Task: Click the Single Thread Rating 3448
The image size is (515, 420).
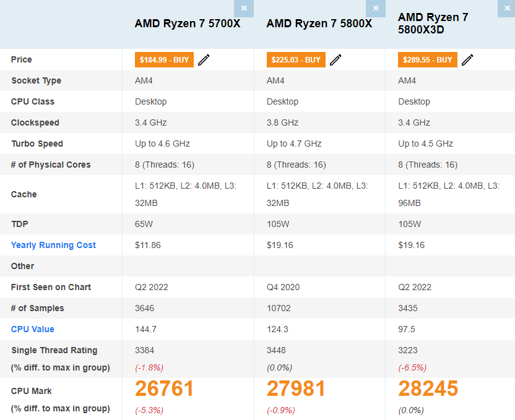Action: tap(276, 350)
